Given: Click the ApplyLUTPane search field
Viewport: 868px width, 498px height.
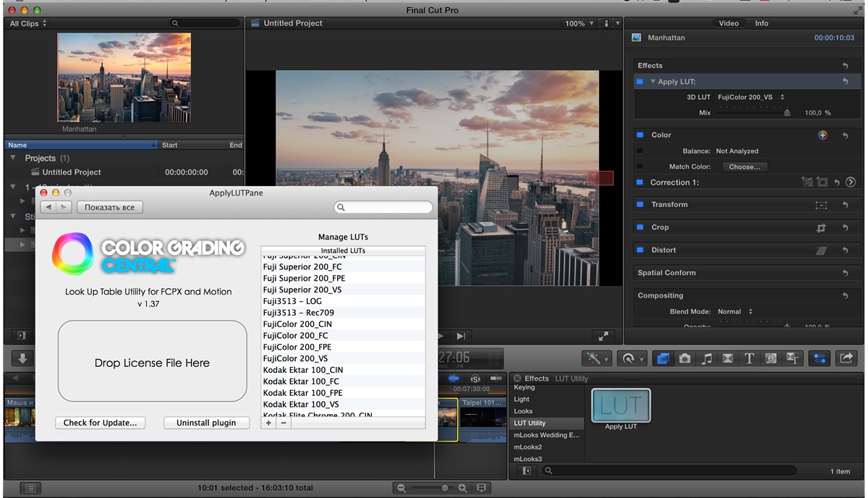Looking at the screenshot, I should [x=383, y=207].
